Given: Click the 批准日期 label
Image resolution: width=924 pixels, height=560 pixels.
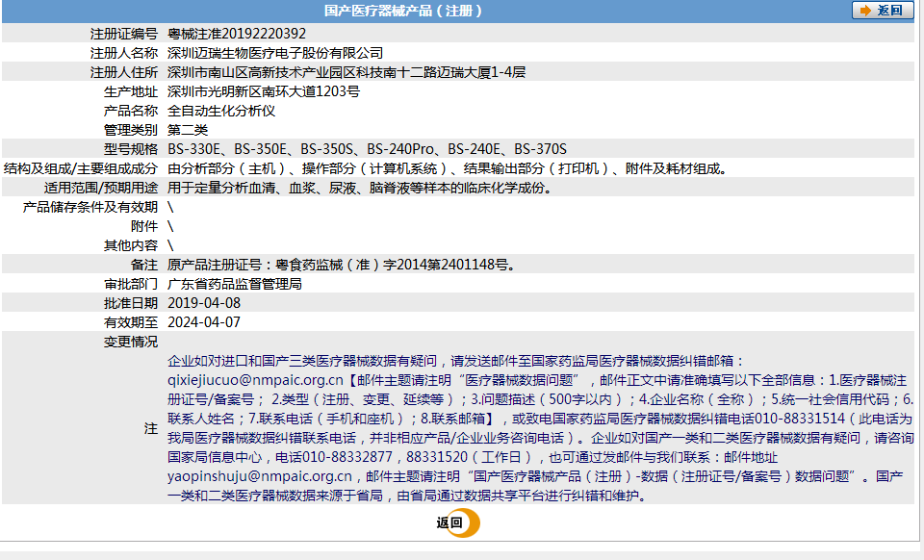Looking at the screenshot, I should tap(131, 303).
